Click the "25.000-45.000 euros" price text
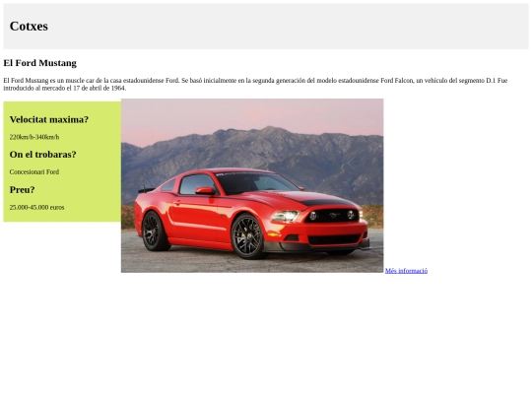This screenshot has height=399, width=532. (x=36, y=207)
